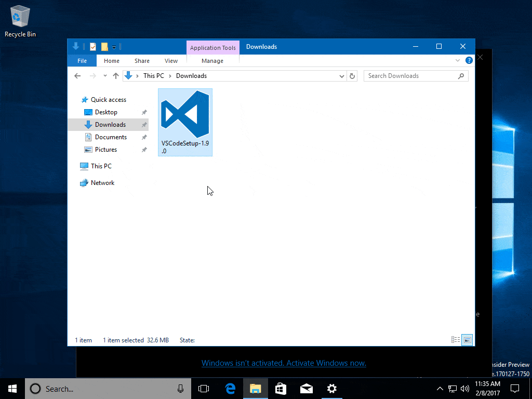This screenshot has height=399, width=532.
Task: Refresh the Downloads folder view
Action: (352, 76)
